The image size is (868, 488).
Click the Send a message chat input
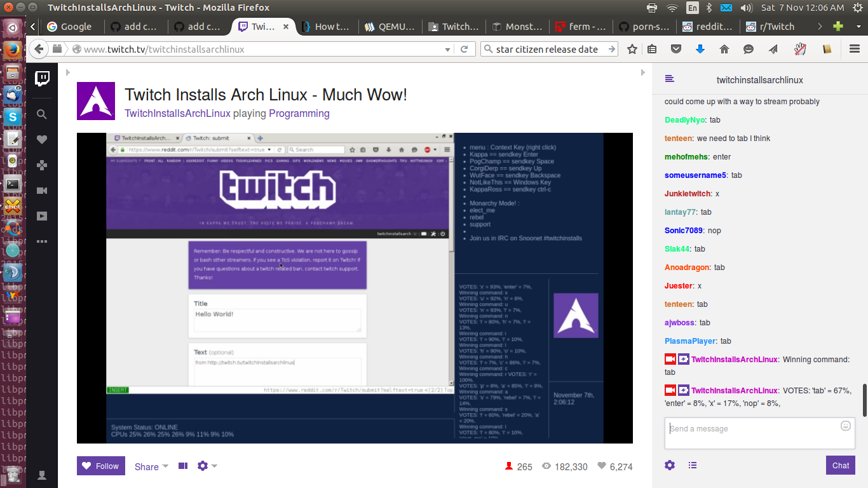click(x=759, y=434)
